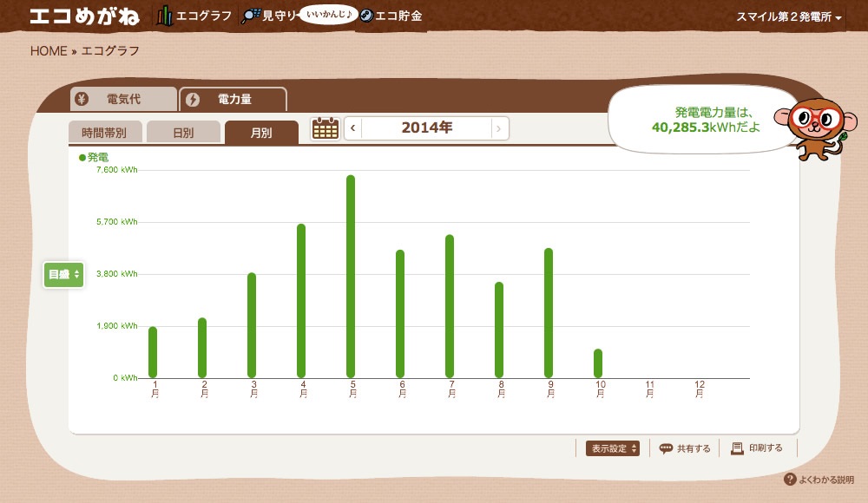This screenshot has width=868, height=503.
Task: Click the 5月 bar in the chart
Action: coord(351,277)
